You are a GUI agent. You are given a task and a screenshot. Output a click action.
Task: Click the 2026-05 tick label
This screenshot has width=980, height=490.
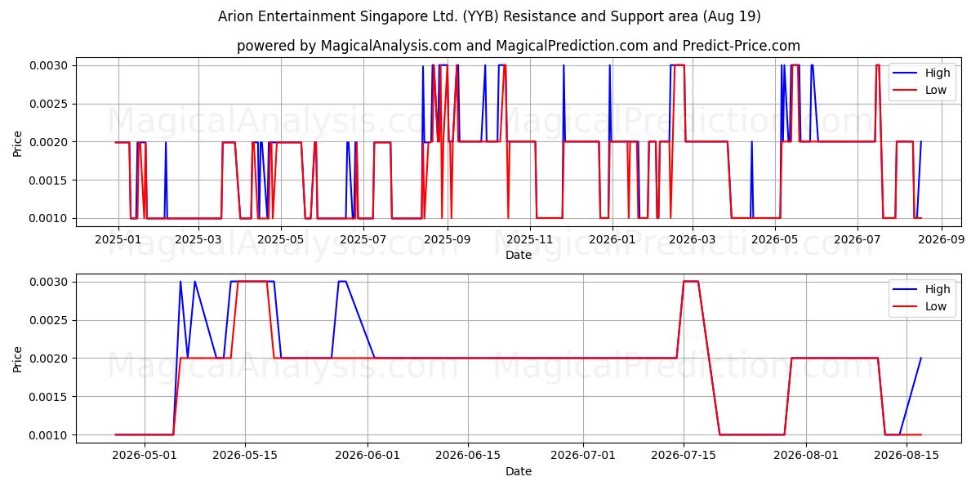(775, 239)
